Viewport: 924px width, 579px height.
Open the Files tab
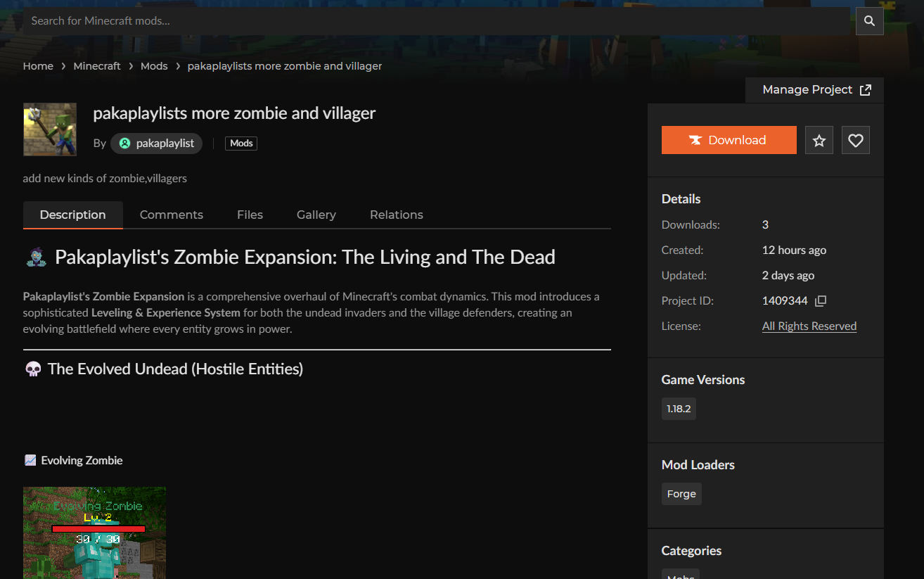(250, 215)
